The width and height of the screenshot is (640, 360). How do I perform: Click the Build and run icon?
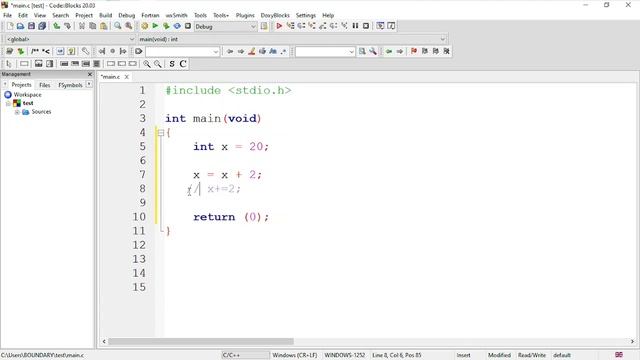click(166, 26)
